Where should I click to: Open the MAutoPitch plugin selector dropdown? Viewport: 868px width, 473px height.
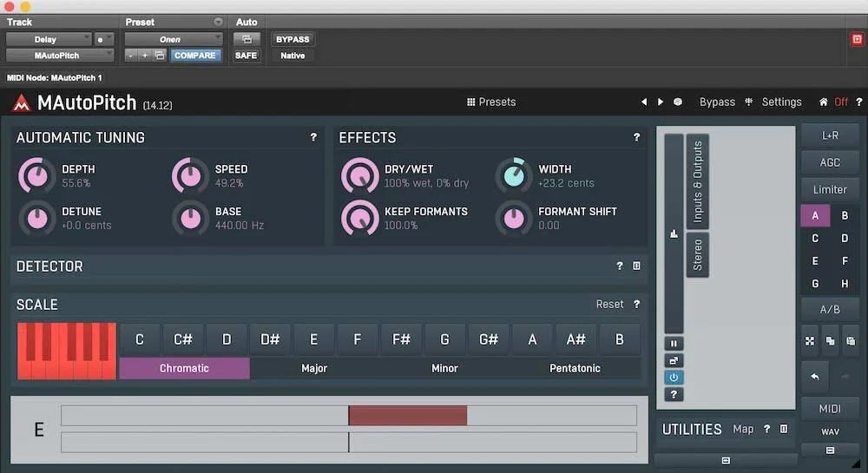tap(60, 56)
